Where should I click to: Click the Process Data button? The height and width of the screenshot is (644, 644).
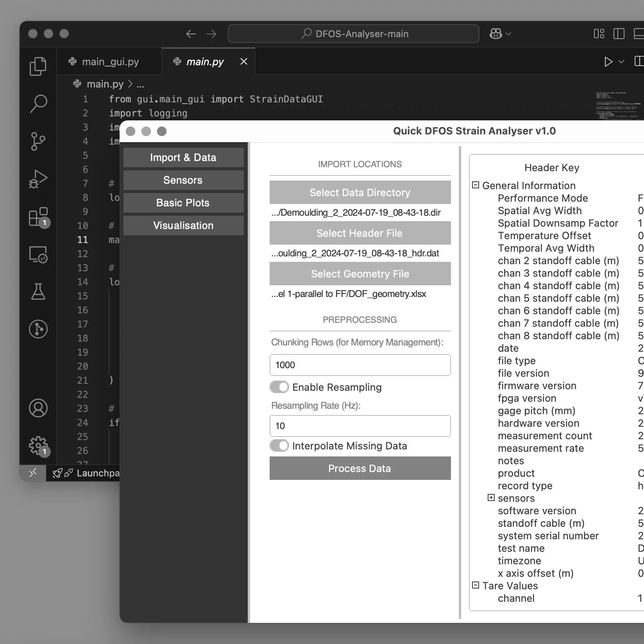(x=360, y=468)
